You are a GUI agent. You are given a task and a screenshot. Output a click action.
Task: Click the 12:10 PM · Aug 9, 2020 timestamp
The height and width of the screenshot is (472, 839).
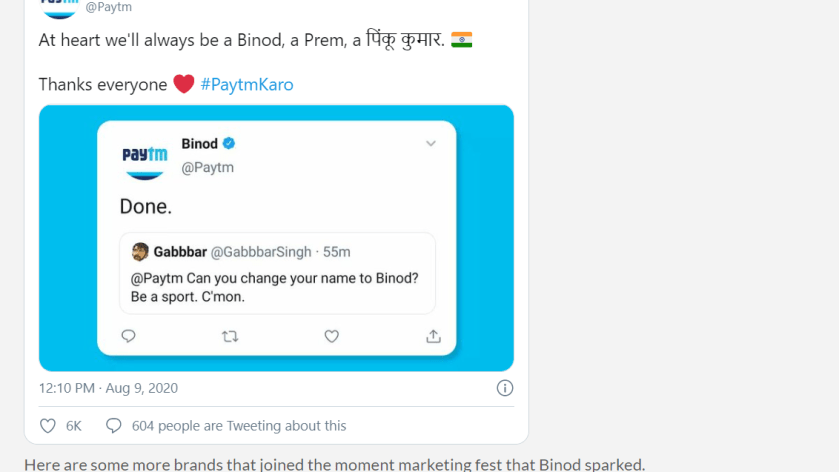tap(108, 388)
